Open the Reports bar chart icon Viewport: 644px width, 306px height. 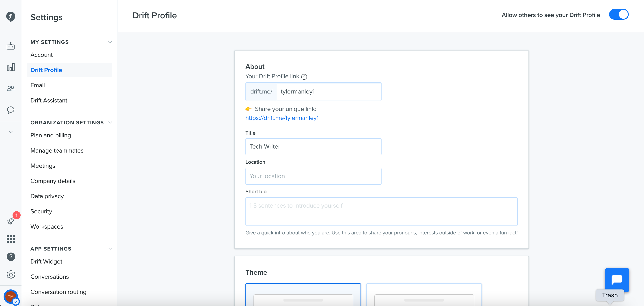click(x=11, y=67)
